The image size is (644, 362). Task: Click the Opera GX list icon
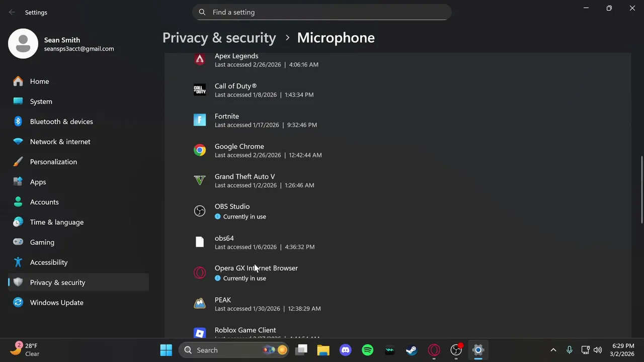tap(200, 273)
